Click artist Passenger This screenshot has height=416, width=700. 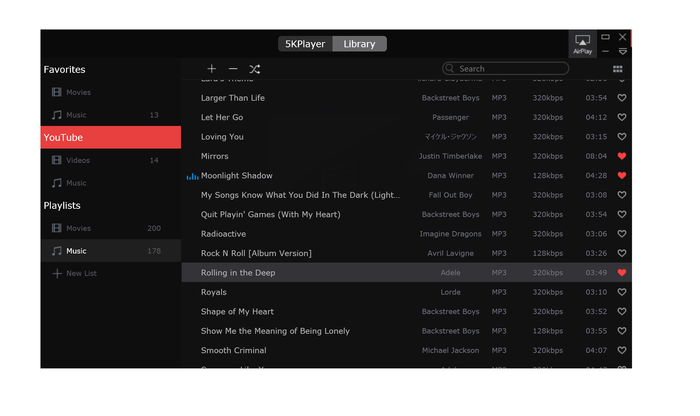pyautogui.click(x=450, y=117)
